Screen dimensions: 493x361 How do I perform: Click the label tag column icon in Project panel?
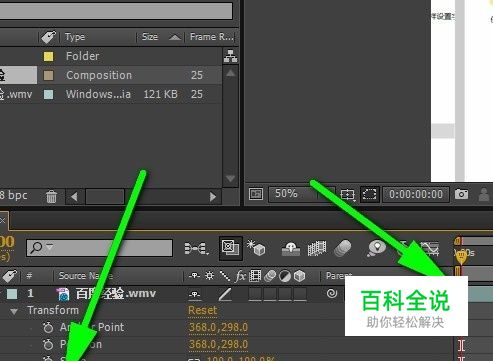49,37
